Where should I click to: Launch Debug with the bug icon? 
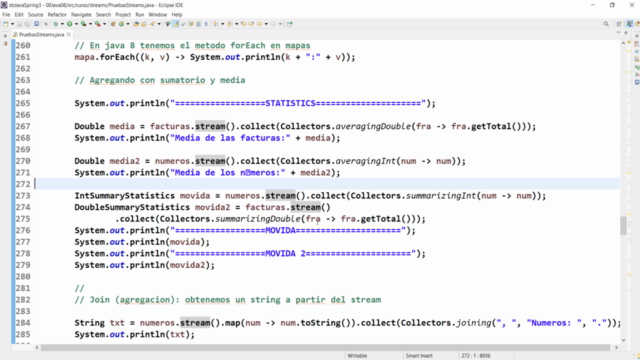pos(56,24)
